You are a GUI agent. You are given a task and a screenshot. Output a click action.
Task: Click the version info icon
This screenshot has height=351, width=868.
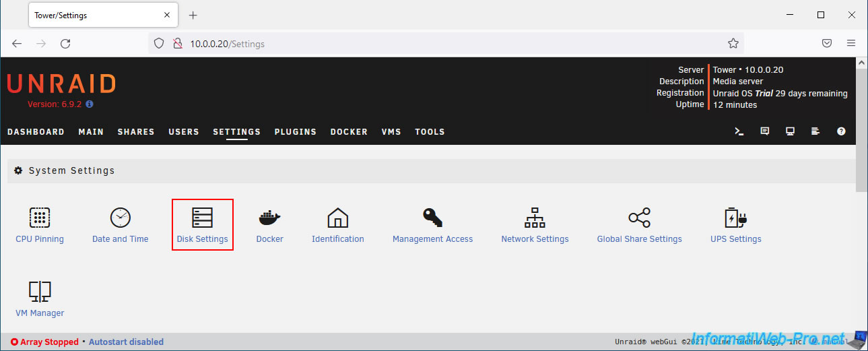pos(90,104)
